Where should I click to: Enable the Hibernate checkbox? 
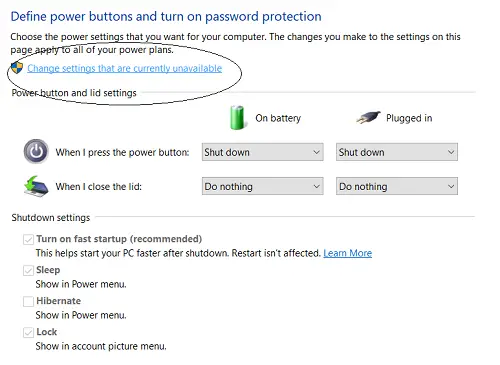(x=28, y=301)
